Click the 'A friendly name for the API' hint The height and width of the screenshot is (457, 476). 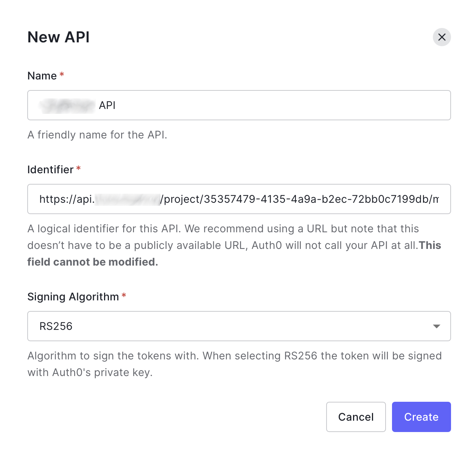coord(97,135)
